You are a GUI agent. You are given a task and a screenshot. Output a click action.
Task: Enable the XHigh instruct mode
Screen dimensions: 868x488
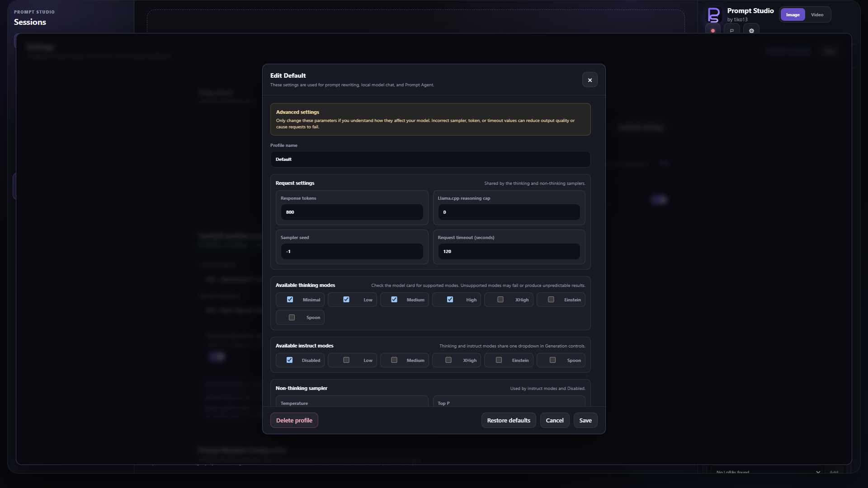click(448, 360)
